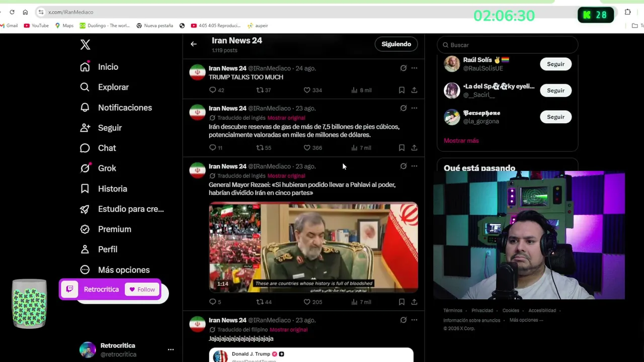
Task: Reply to the General Mayor Rezaei post
Action: 212,302
